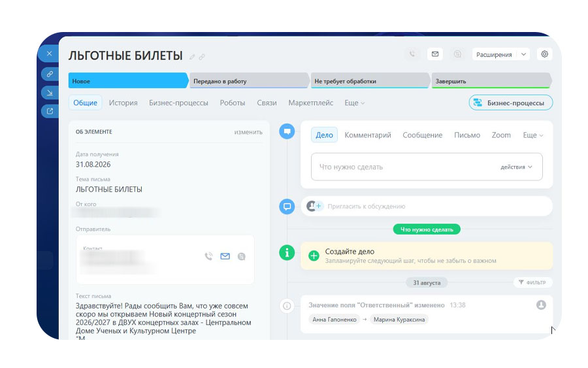588x368 pixels.
Task: Select the Дело tab in the timeline editor
Action: pyautogui.click(x=324, y=135)
